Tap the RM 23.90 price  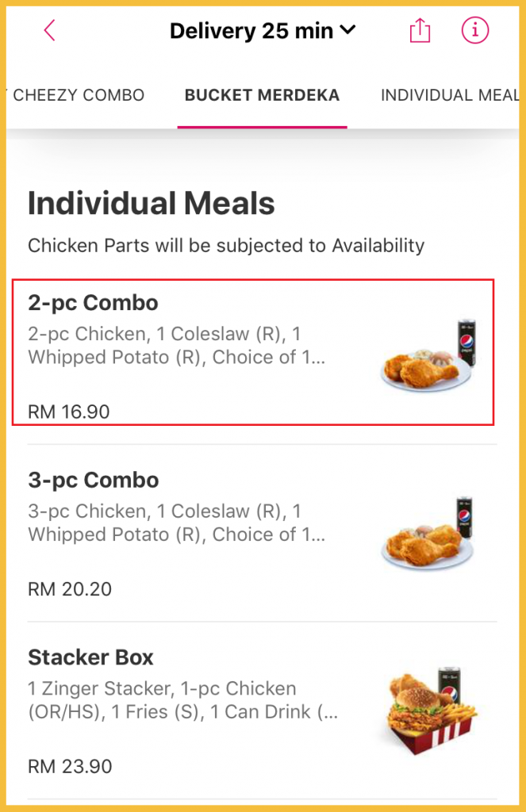pyautogui.click(x=70, y=767)
